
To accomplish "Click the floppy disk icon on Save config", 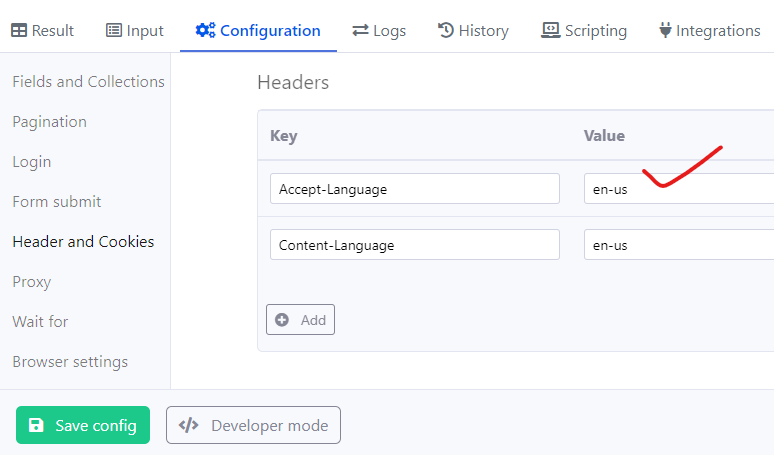I will point(36,425).
